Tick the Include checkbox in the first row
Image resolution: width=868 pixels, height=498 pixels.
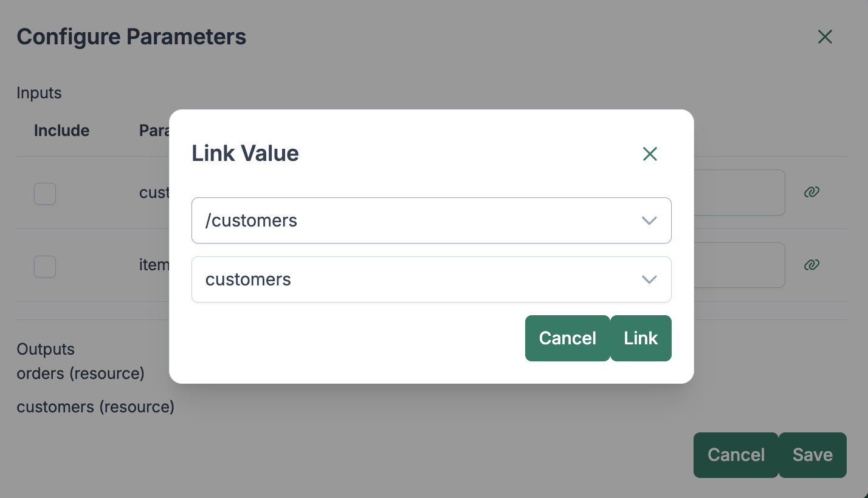pos(45,194)
